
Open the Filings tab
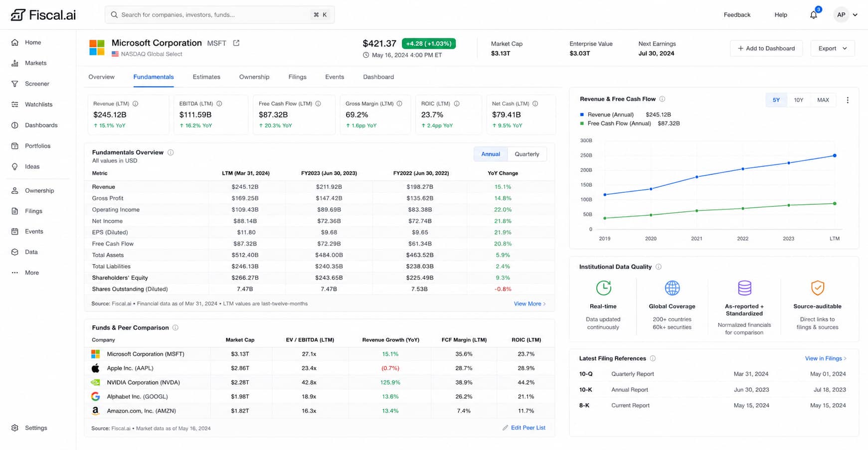297,77
